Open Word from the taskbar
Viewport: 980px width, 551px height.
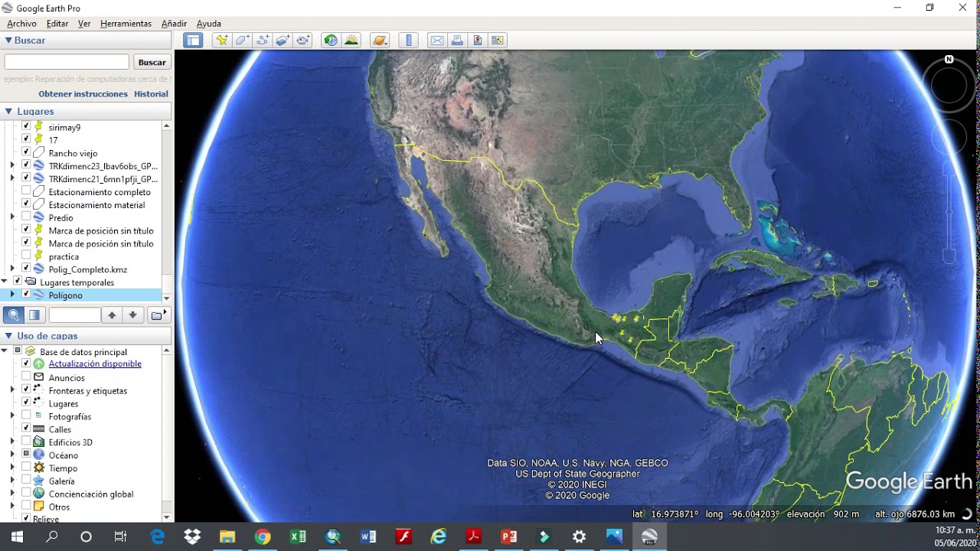(368, 536)
